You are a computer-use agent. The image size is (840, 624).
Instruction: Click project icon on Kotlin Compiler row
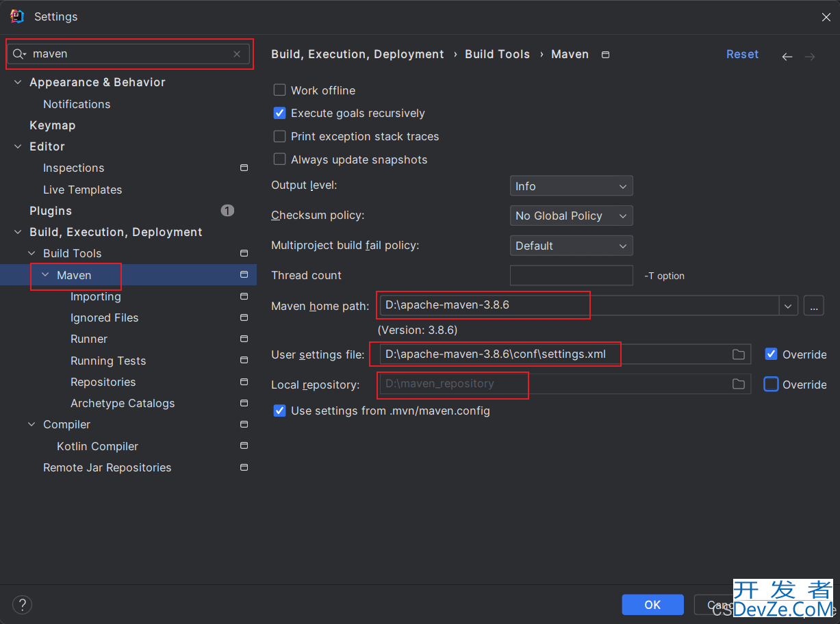point(244,446)
